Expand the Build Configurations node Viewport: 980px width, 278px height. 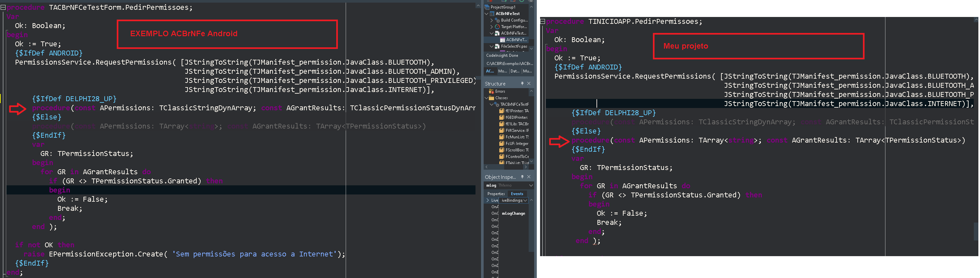click(491, 20)
